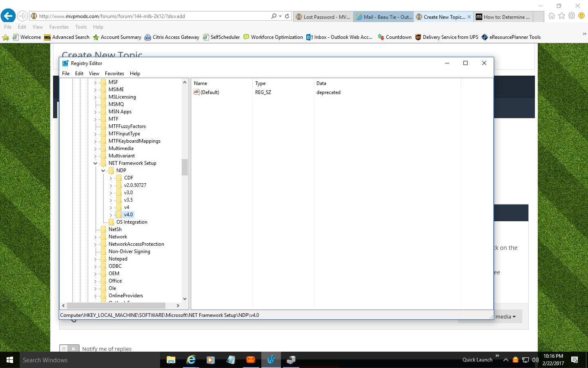Viewport: 588px width, 368px height.
Task: Click the IE forward arrow button
Action: click(22, 16)
